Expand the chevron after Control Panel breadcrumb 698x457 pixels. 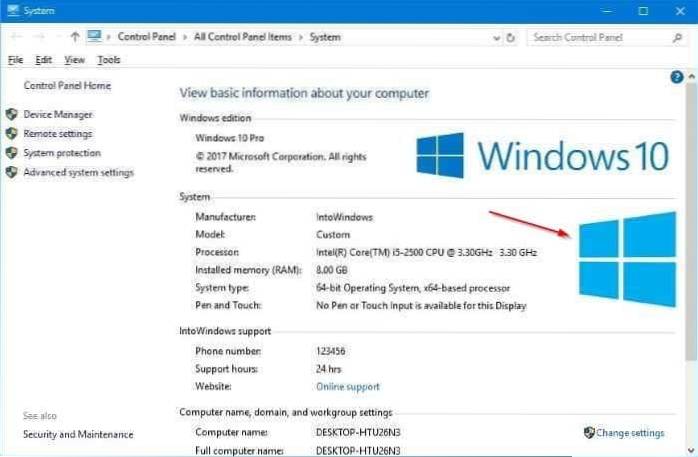pyautogui.click(x=188, y=37)
